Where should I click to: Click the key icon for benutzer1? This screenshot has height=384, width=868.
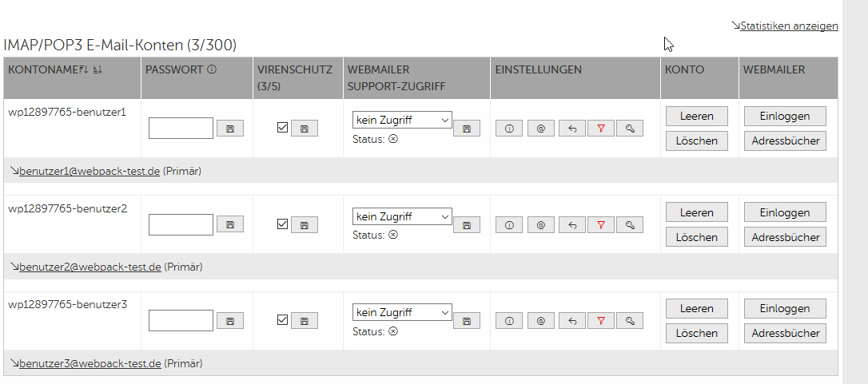[x=630, y=129]
